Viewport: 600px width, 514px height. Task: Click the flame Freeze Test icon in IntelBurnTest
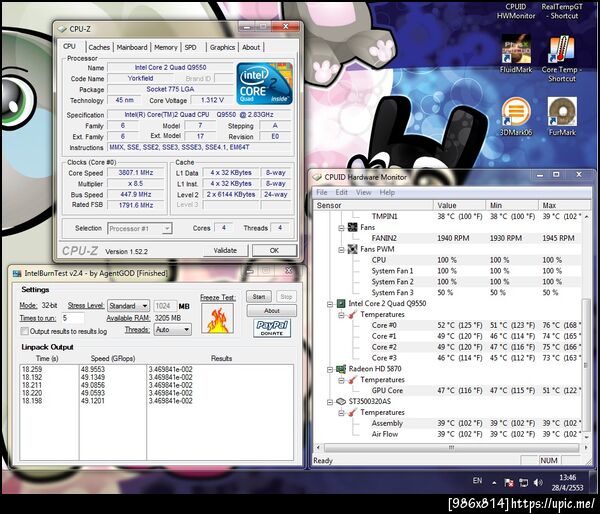tap(218, 318)
